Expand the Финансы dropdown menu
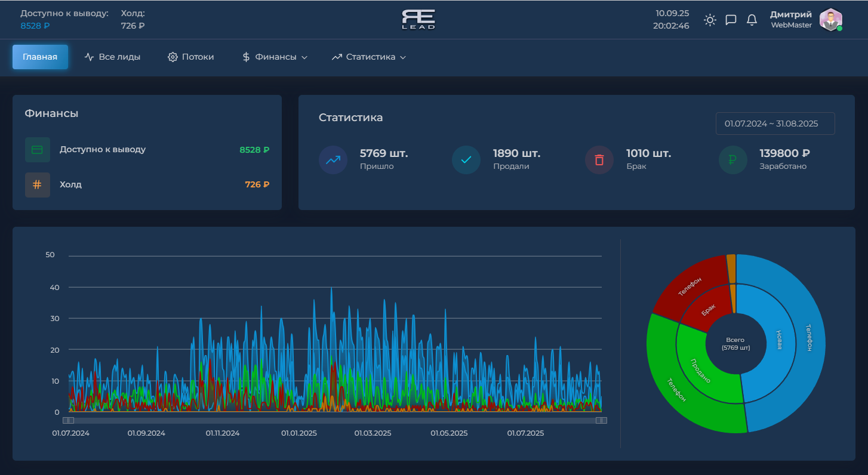This screenshot has width=868, height=475. click(275, 57)
